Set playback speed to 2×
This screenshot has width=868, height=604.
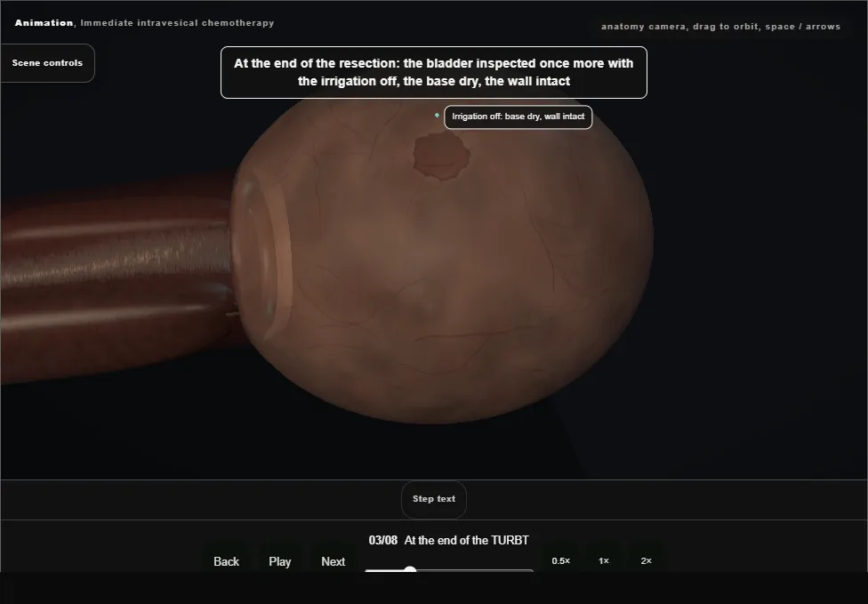(646, 560)
